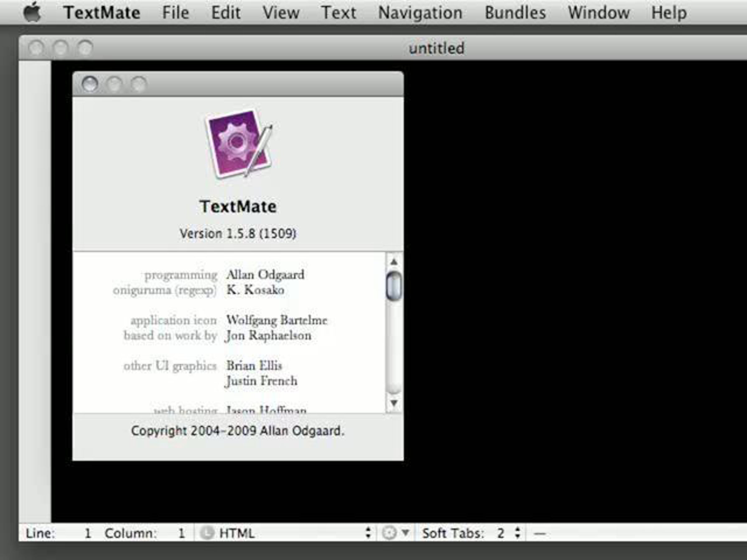Click the About panel minimize button
Image resolution: width=747 pixels, height=560 pixels.
114,84
